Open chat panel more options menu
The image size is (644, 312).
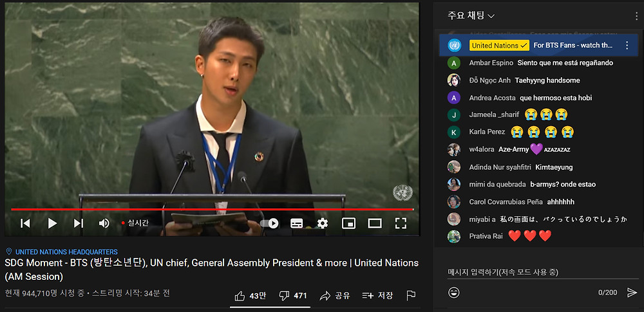636,16
